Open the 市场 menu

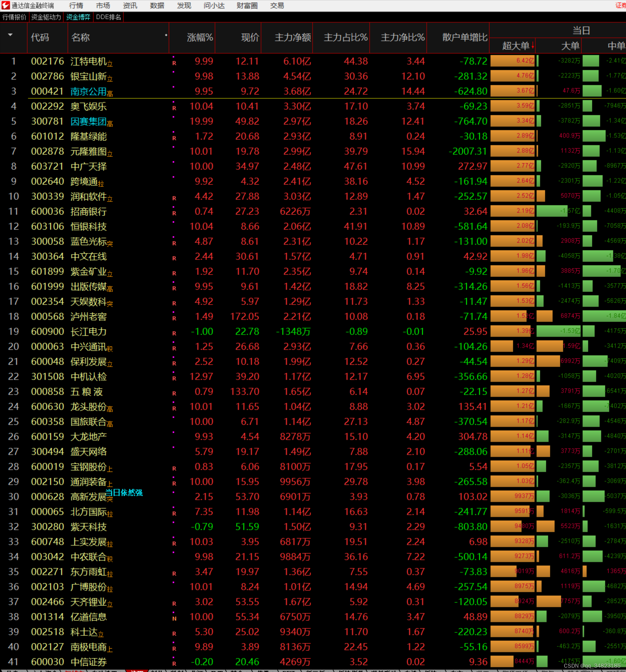[103, 5]
